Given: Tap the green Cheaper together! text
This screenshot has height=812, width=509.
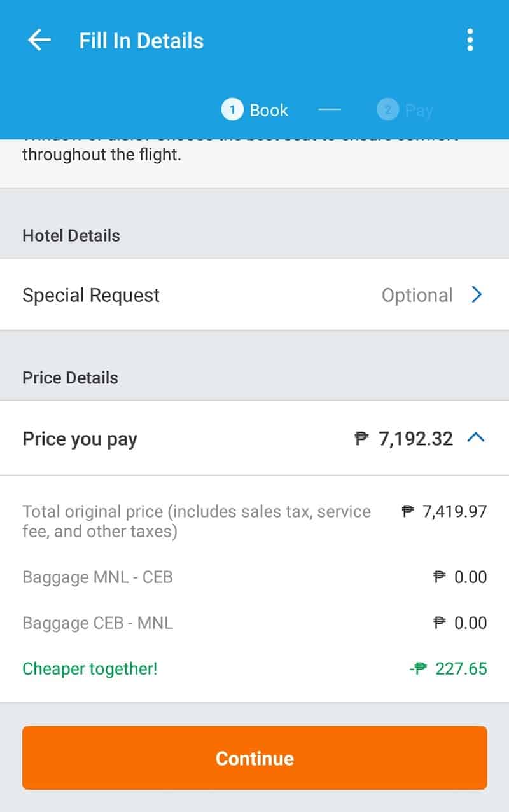Looking at the screenshot, I should pyautogui.click(x=90, y=669).
